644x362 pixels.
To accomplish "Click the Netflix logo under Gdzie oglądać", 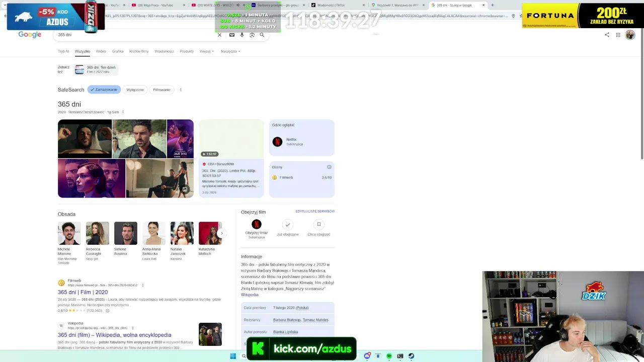I will point(277,142).
